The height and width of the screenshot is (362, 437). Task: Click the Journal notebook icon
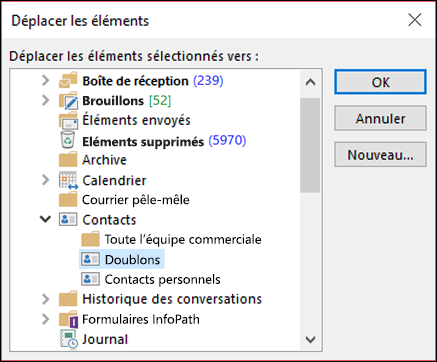(69, 339)
